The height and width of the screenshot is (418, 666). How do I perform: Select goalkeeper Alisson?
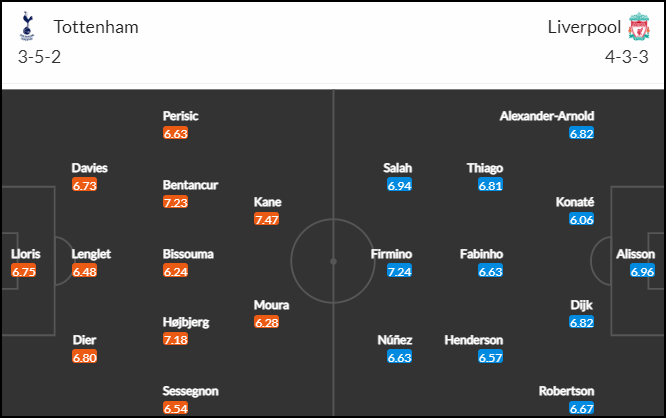click(635, 254)
